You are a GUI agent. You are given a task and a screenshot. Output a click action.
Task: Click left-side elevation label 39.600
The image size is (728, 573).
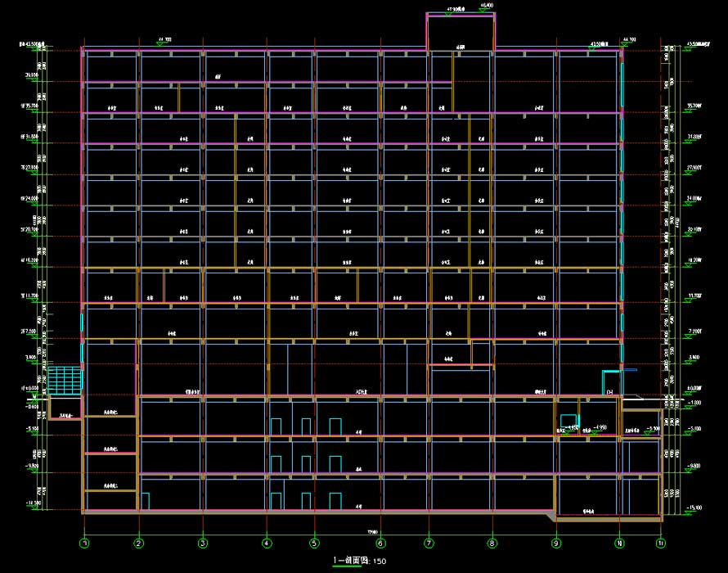(32, 74)
